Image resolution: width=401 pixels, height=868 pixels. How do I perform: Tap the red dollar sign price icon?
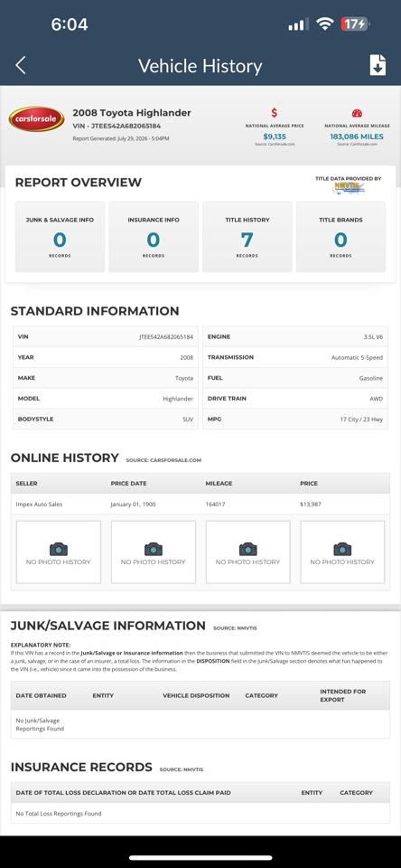[275, 113]
